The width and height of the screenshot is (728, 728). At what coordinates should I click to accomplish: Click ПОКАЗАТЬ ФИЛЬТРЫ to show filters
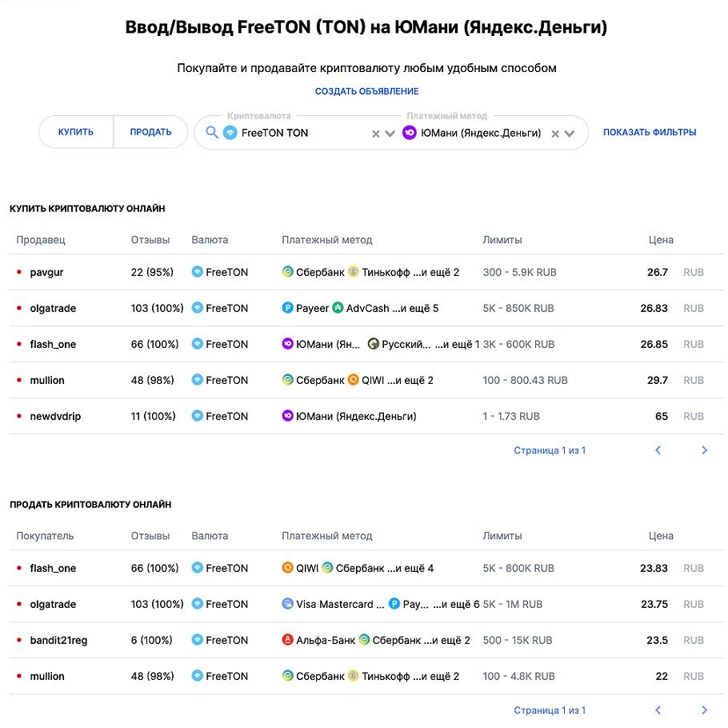pyautogui.click(x=650, y=132)
